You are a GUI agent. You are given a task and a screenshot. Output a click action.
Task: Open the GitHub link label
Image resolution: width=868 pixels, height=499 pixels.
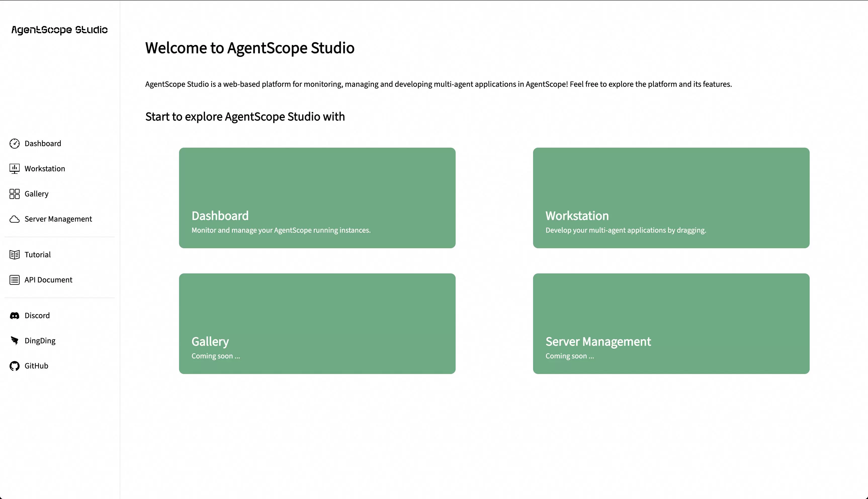(36, 366)
